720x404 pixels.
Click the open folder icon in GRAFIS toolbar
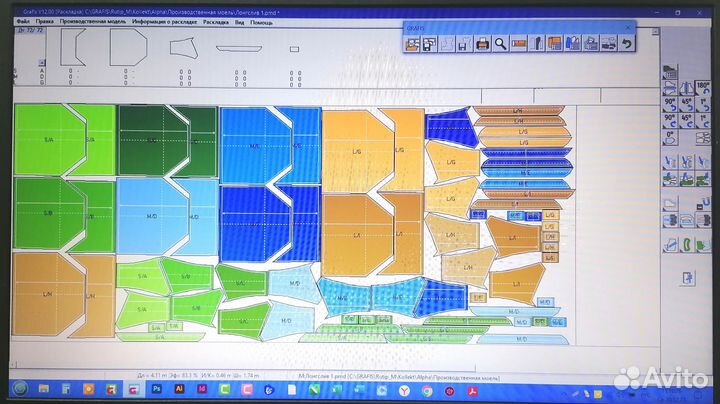[413, 43]
